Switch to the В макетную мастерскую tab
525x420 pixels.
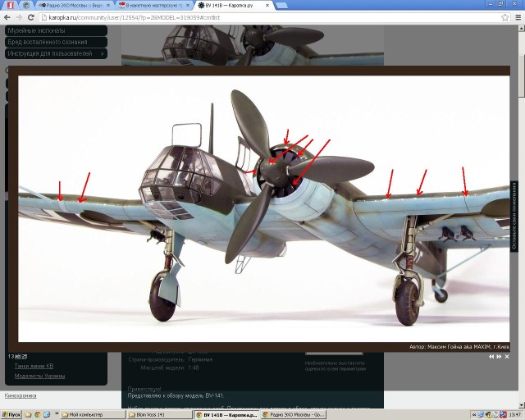153,5
